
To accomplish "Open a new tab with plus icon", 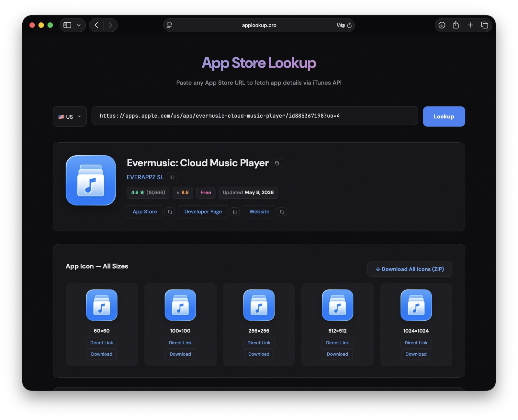I will coord(470,25).
